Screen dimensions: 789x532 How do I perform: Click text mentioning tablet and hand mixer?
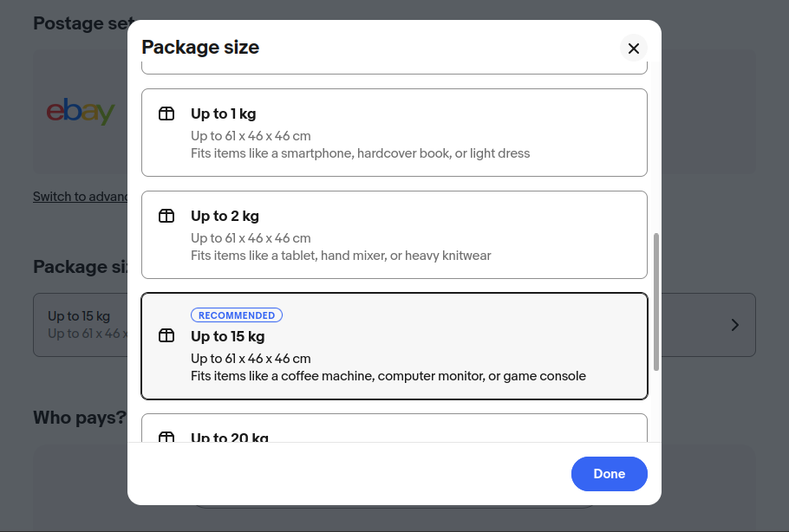tap(341, 256)
